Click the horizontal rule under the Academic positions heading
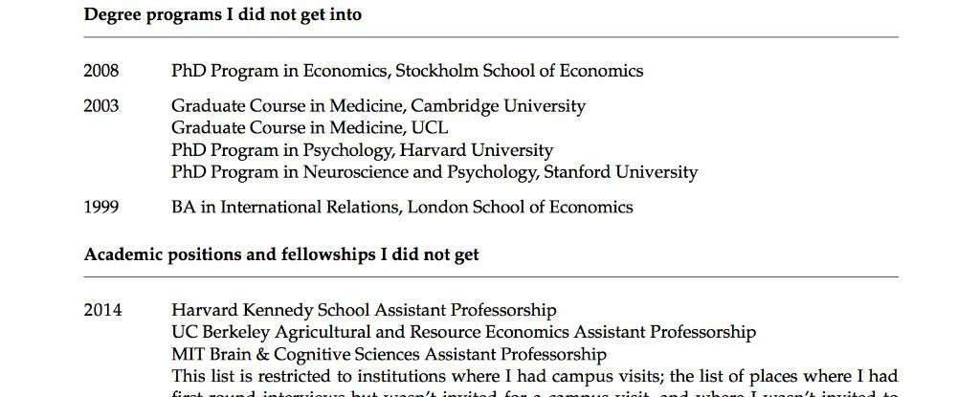Image resolution: width=980 pixels, height=397 pixels. click(490, 276)
